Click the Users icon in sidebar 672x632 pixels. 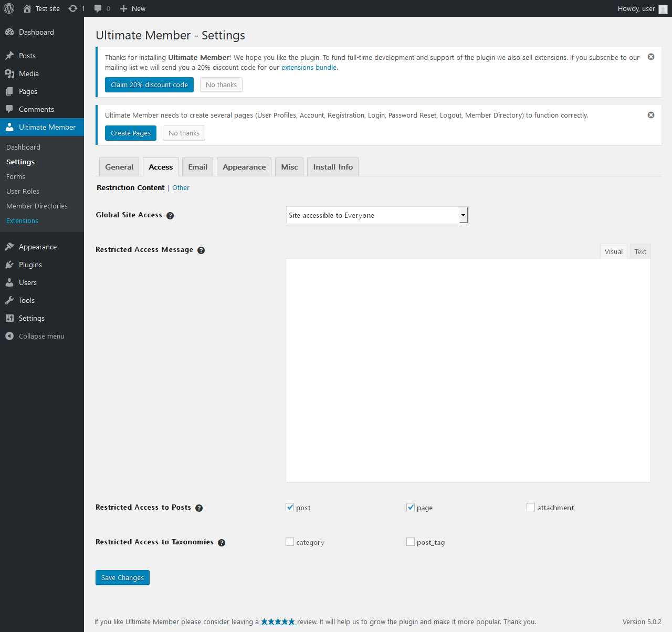[9, 282]
